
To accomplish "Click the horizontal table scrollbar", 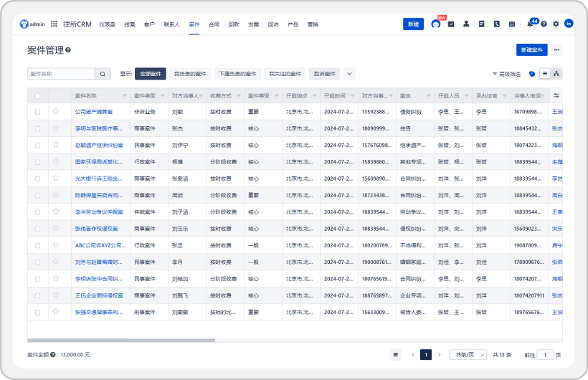I will tap(121, 341).
